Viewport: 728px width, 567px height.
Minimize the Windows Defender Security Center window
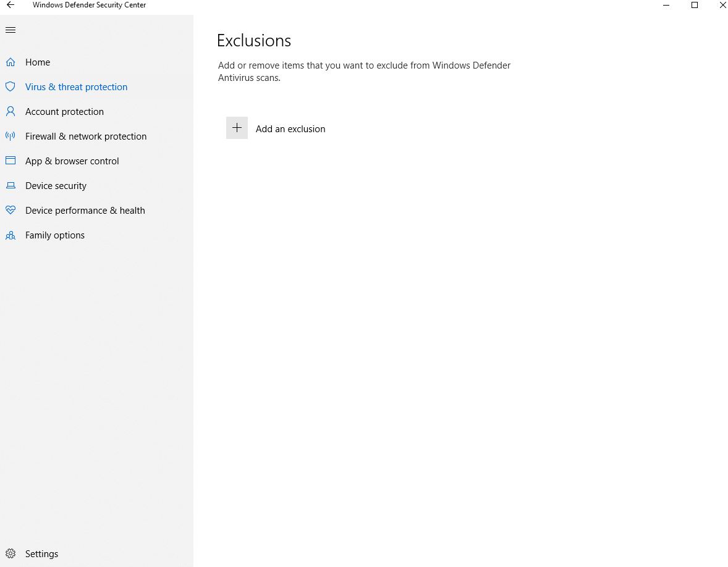666,5
